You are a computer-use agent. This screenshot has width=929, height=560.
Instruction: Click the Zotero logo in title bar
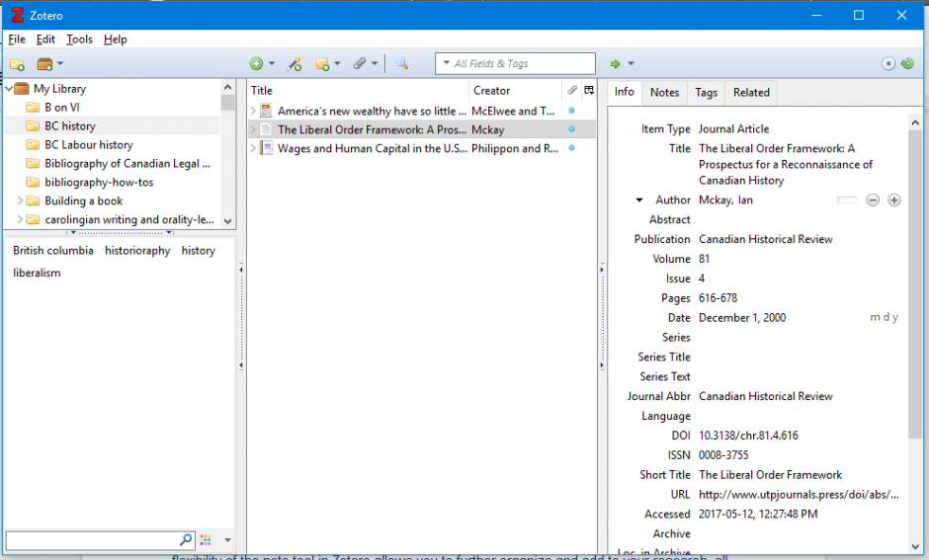click(x=18, y=15)
